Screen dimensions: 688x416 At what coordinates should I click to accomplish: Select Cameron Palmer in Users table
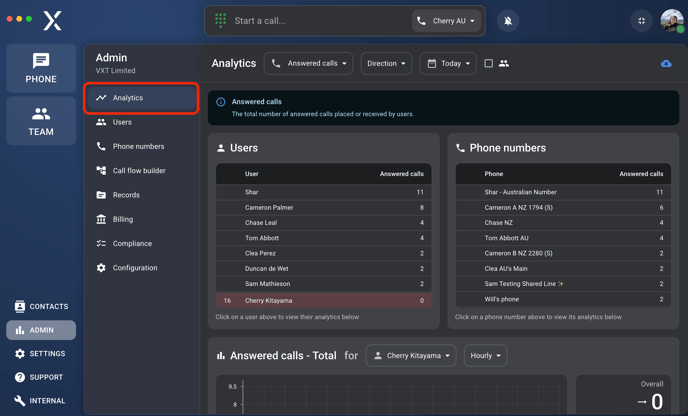tap(323, 208)
